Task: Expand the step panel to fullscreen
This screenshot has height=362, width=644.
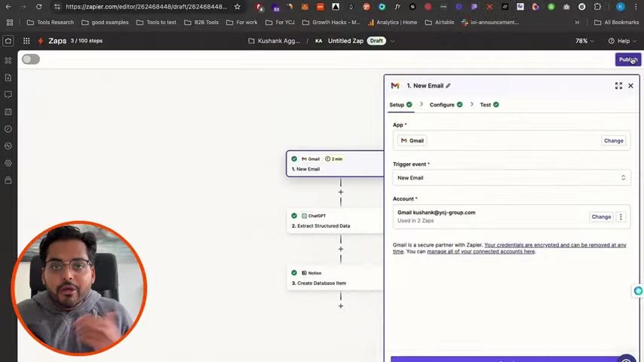Action: tap(618, 85)
